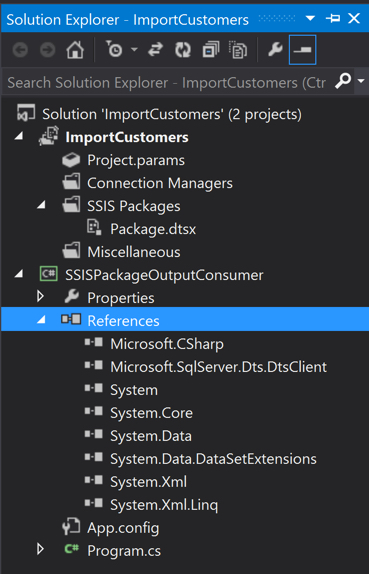This screenshot has width=369, height=574.
Task: Click the auto-hide pin icon
Action: click(333, 18)
